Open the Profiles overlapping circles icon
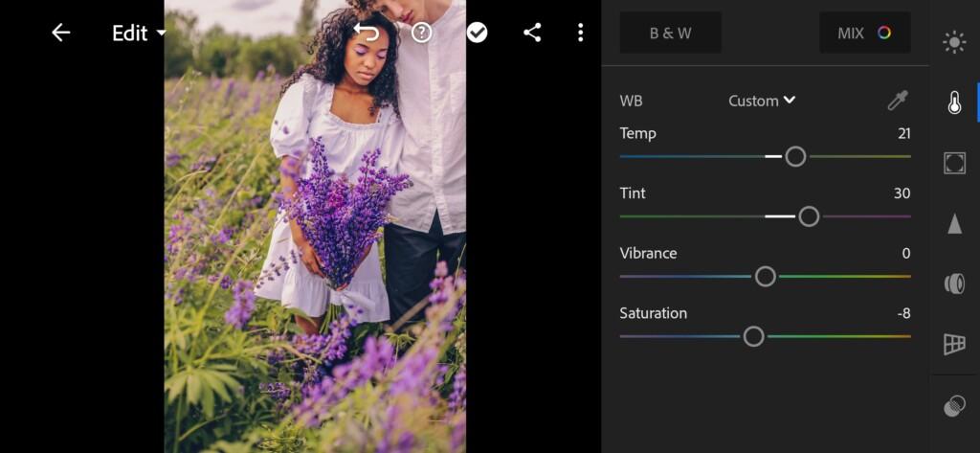980x453 pixels. [954, 406]
